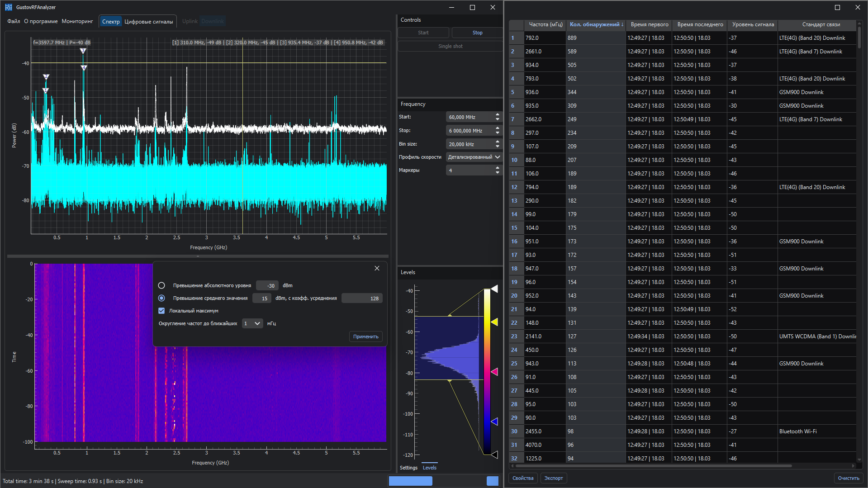Uncheck the 'Локальный максимум' checkbox
The height and width of the screenshot is (488, 868).
pyautogui.click(x=161, y=311)
